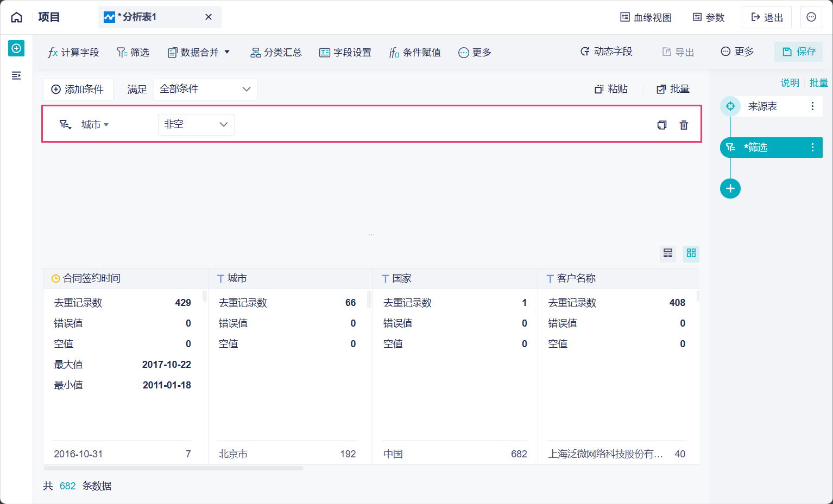
Task: Click the green add icon in sidebar
Action: click(16, 48)
